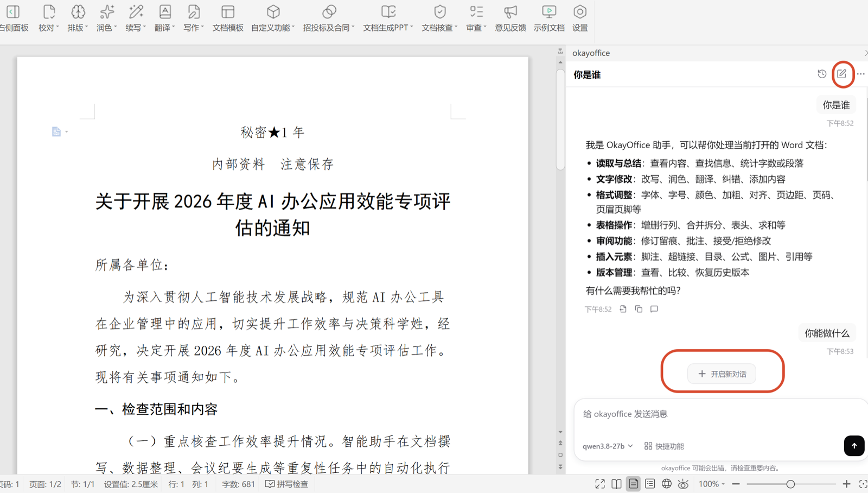Open 快捷功能 quick functions
Viewport: 868px width, 493px height.
point(664,446)
